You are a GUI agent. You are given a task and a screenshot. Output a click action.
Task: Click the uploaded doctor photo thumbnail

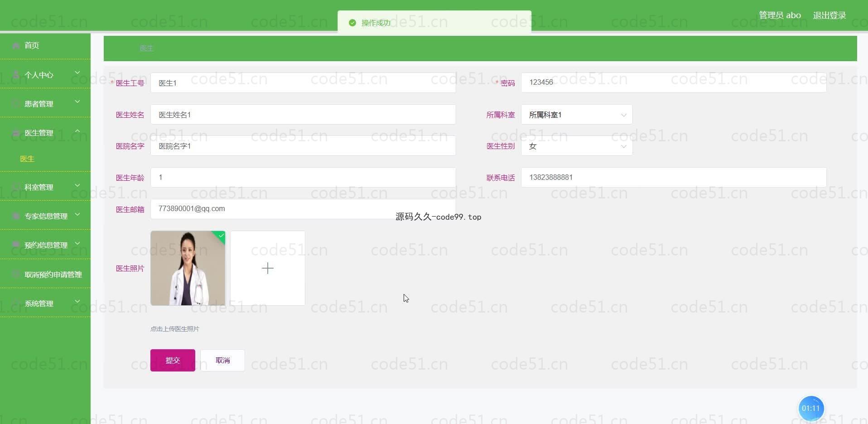coord(188,268)
